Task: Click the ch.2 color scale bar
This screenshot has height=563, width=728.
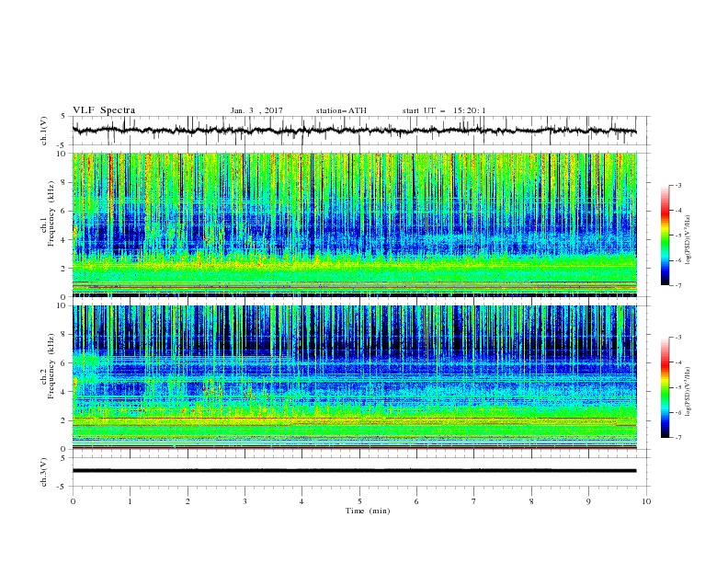Action: [x=665, y=387]
